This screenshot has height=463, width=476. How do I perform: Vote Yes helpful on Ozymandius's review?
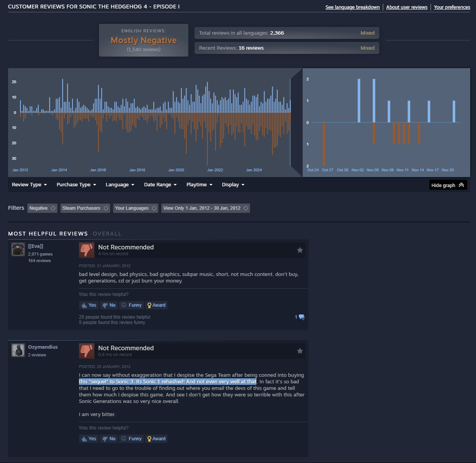(89, 439)
